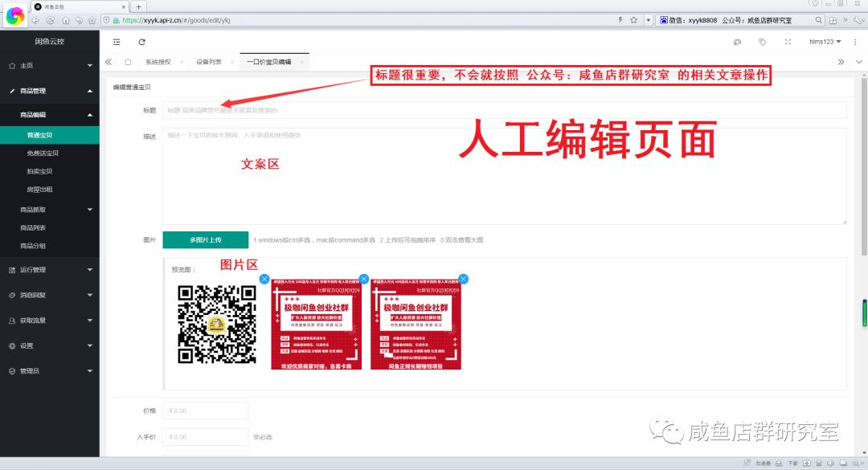Expand the 运行管理 sidebar menu
Image resolution: width=868 pixels, height=470 pixels.
pos(49,270)
